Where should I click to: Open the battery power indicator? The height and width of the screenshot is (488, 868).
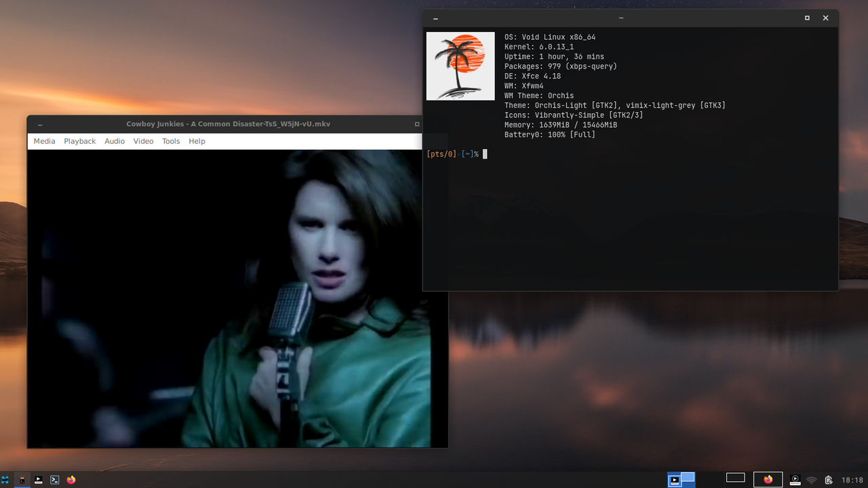829,481
